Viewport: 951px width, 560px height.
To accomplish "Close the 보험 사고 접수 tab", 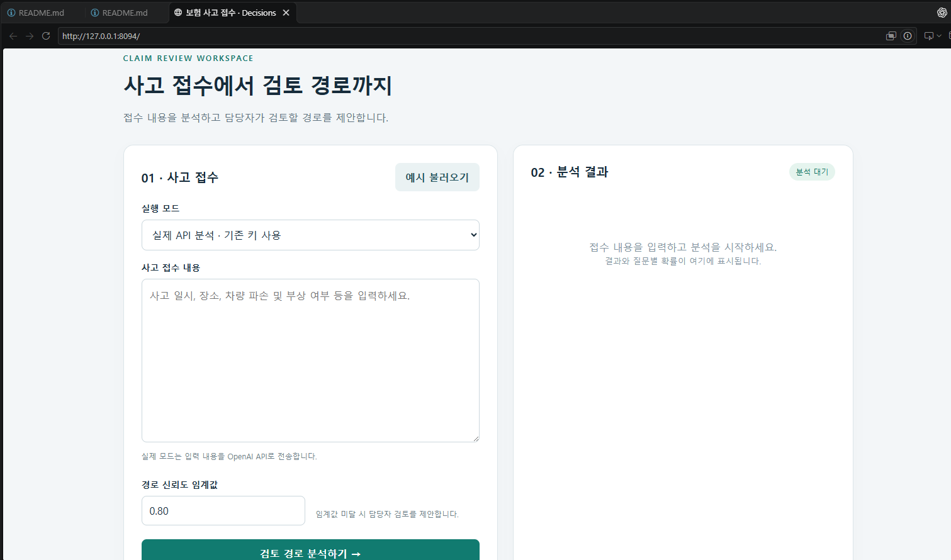I will click(x=286, y=13).
